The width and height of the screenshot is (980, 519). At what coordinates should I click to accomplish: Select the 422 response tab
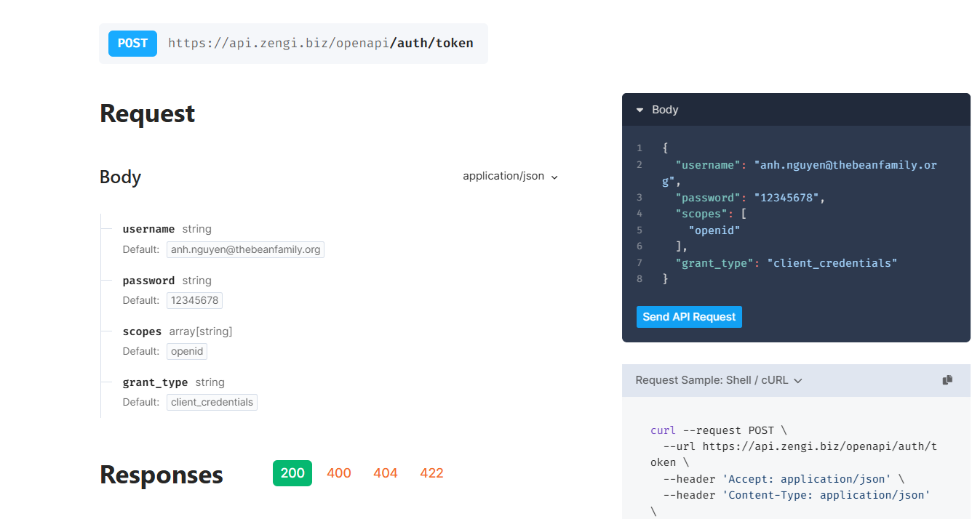click(431, 473)
